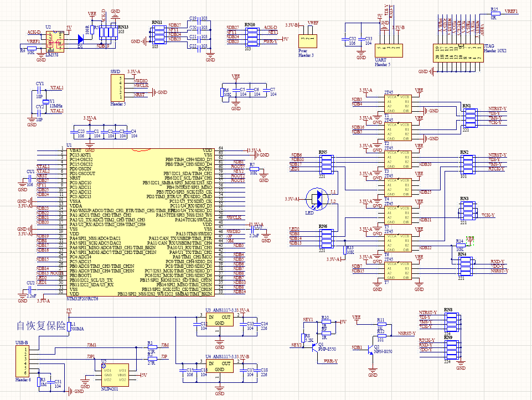The height and width of the screenshot is (400, 532).
Task: Select the UART Header 5 connector body
Action: (x=389, y=50)
